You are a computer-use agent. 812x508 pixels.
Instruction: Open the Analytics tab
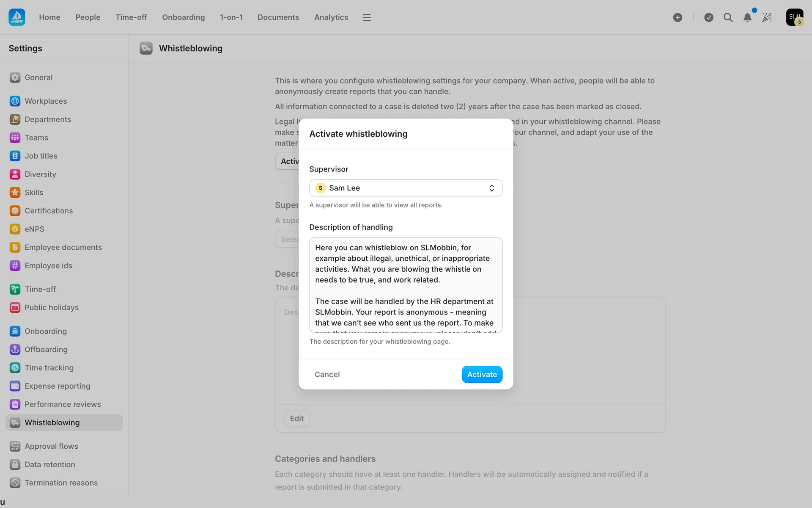[331, 17]
